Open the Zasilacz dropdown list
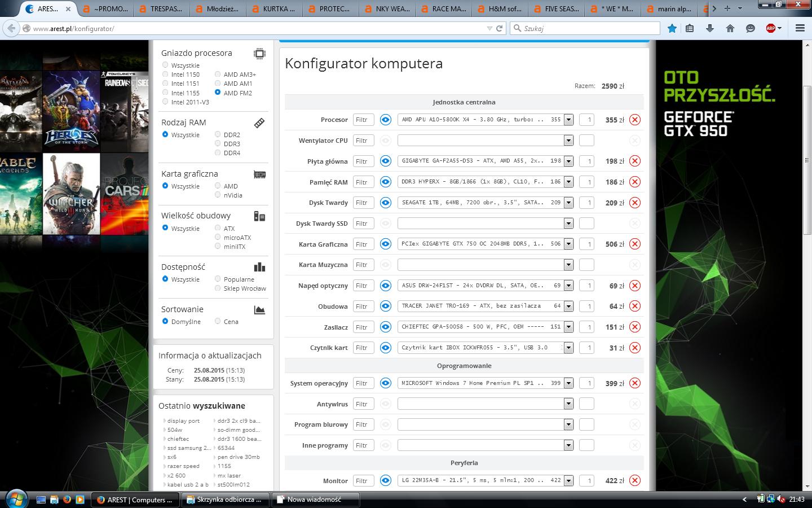 click(x=568, y=327)
